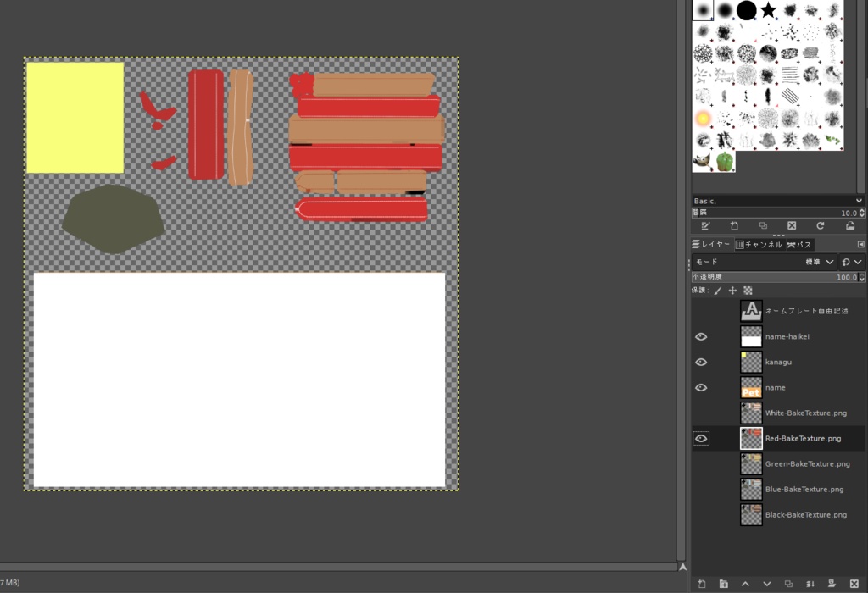868x593 pixels.
Task: Click the name layer Pet thumbnail
Action: 751,387
